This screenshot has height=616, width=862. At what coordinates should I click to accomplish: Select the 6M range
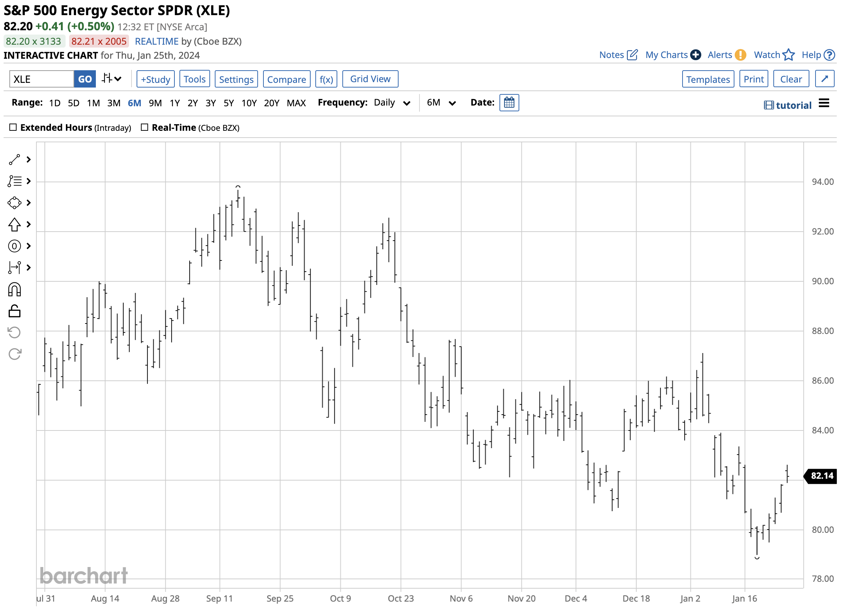click(134, 103)
